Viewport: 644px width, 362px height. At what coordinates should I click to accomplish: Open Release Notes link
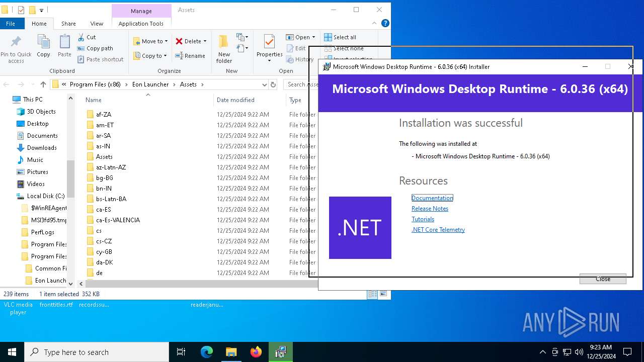coord(430,209)
